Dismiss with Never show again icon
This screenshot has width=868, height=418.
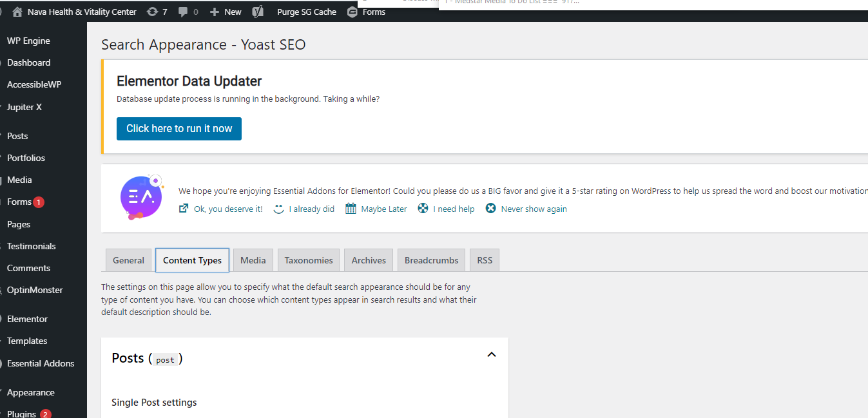[490, 208]
